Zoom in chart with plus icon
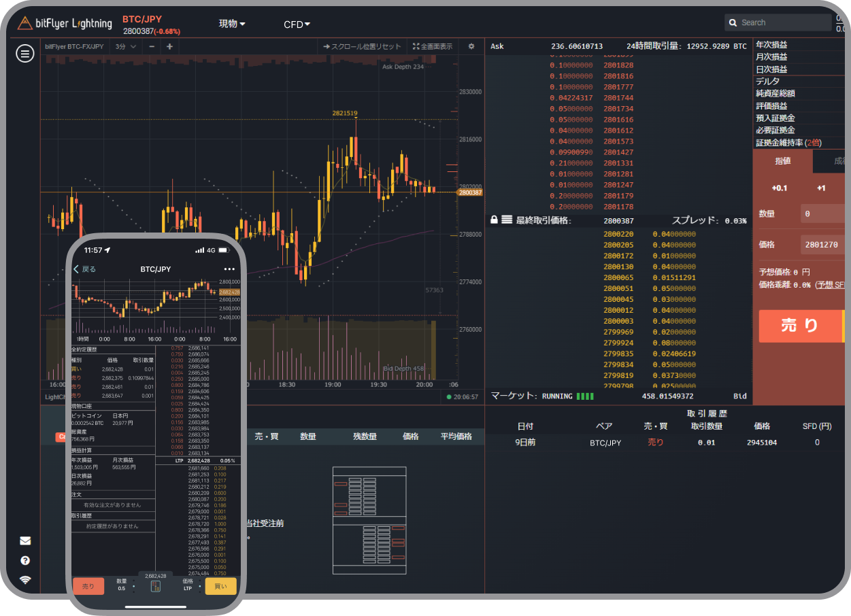The width and height of the screenshot is (851, 616). click(x=169, y=47)
